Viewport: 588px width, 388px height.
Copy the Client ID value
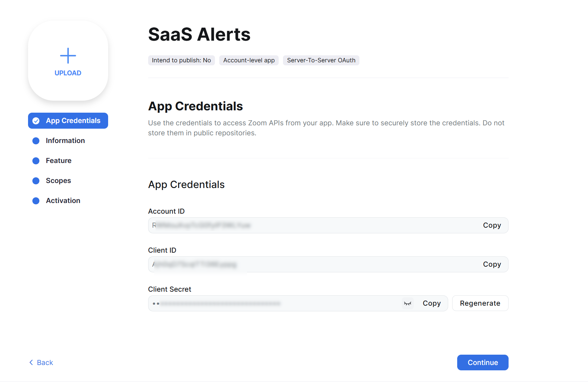coord(492,264)
